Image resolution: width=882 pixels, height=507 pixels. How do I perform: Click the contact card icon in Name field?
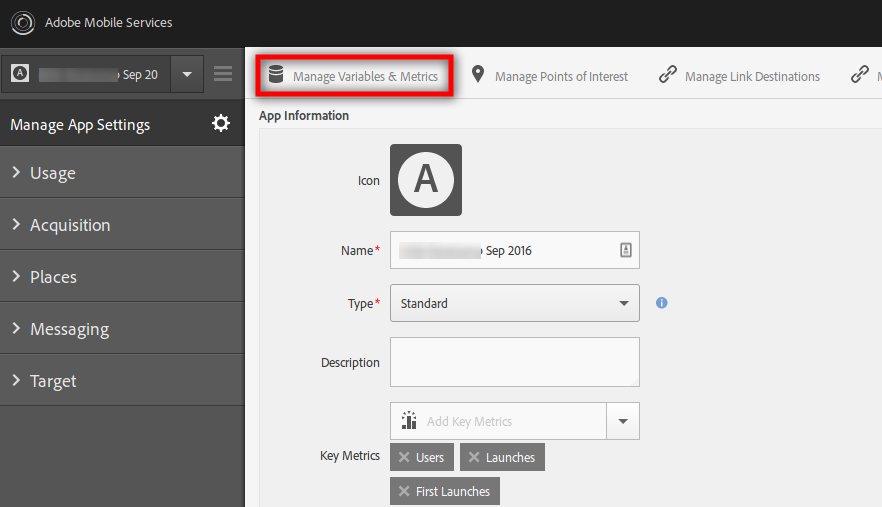click(x=626, y=250)
